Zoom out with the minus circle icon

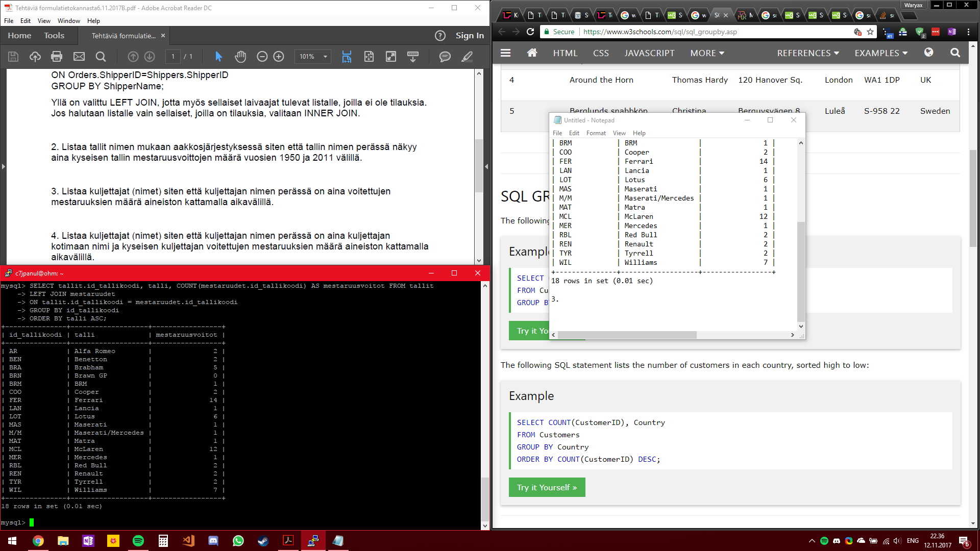262,57
